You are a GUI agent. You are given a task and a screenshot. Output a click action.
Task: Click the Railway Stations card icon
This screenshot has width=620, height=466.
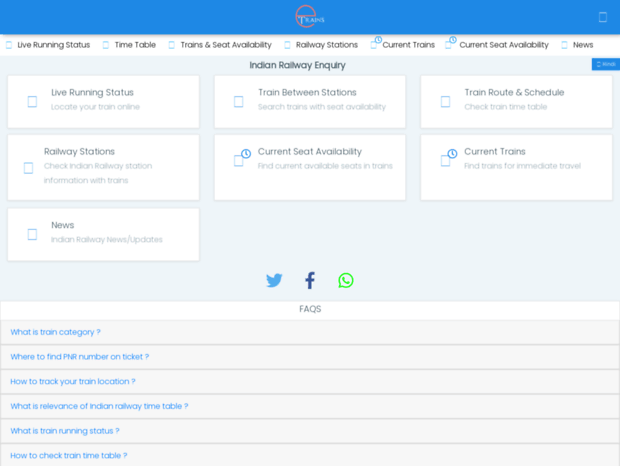(x=28, y=168)
